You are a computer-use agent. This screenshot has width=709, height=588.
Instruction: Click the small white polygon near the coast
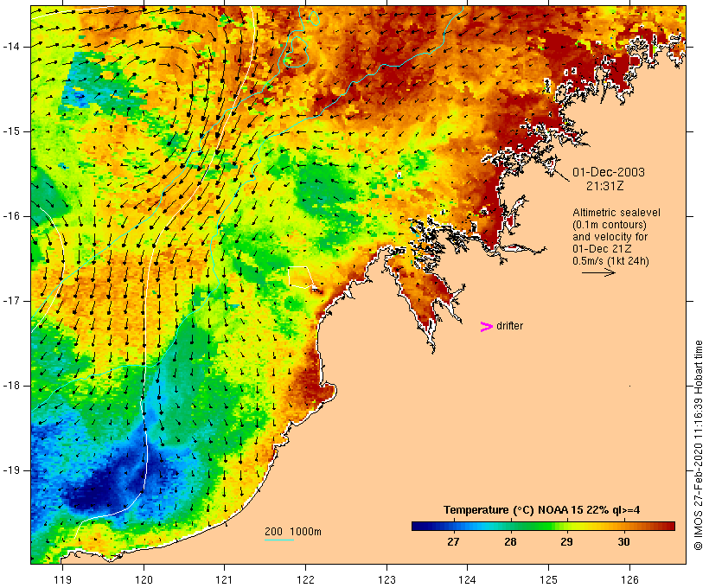coord(301,278)
